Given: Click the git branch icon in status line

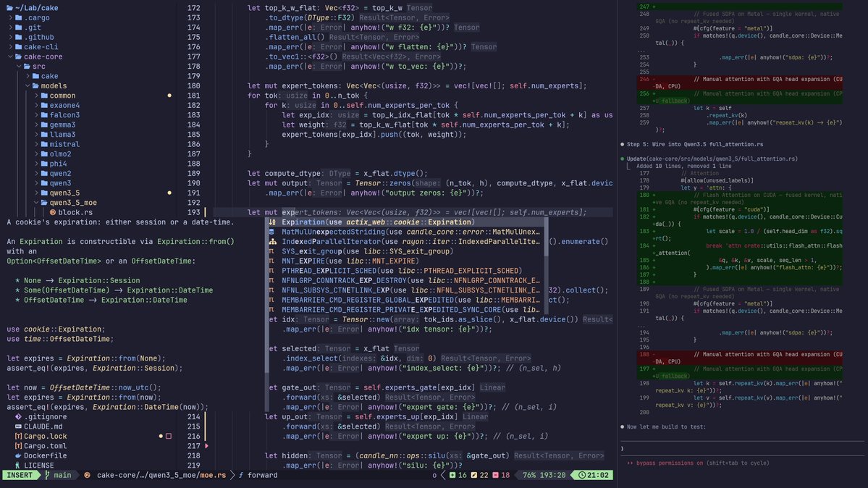Looking at the screenshot, I should pos(47,475).
